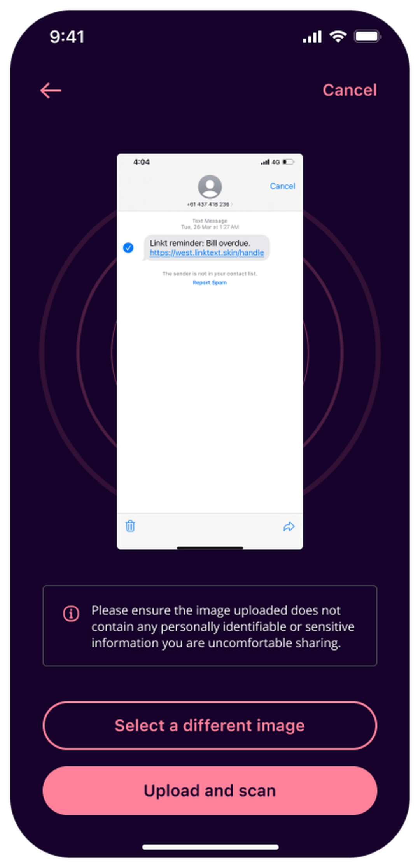Tap the Upload and scan button
Screen dimensions: 420x868
pos(210,791)
